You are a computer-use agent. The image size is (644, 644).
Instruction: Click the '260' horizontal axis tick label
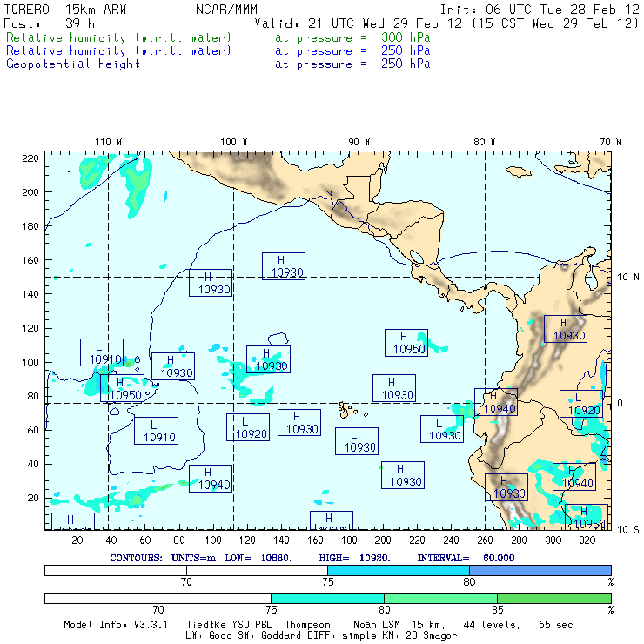point(485,540)
